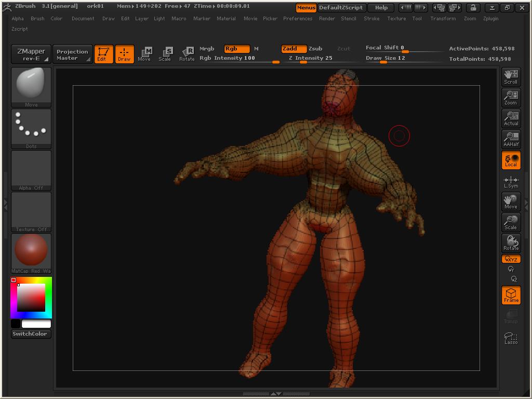
Task: Open the Transform menu
Action: [x=443, y=19]
